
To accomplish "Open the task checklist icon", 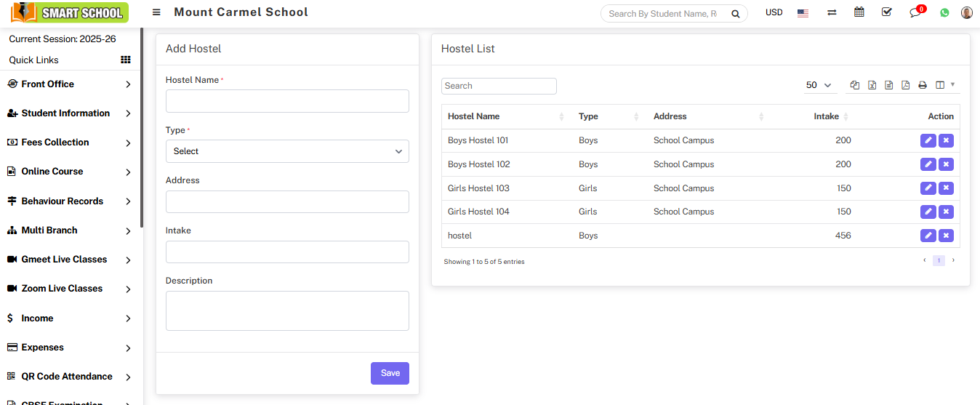I will click(x=886, y=12).
